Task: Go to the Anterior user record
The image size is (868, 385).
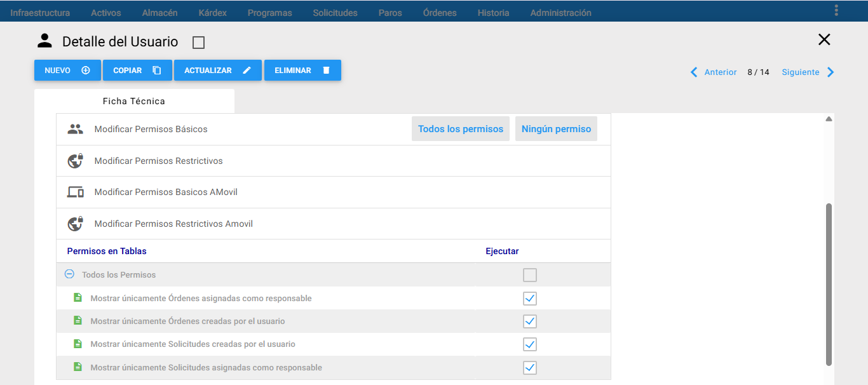Action: coord(721,72)
